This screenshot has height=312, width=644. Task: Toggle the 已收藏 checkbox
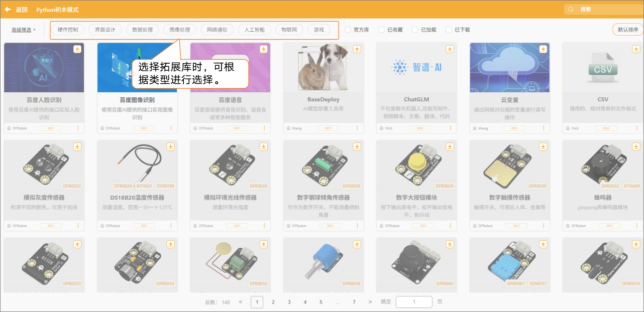click(x=381, y=30)
